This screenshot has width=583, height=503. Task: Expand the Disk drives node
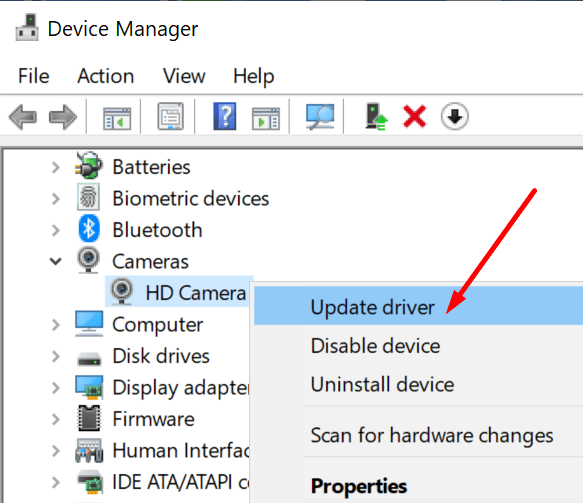click(56, 356)
